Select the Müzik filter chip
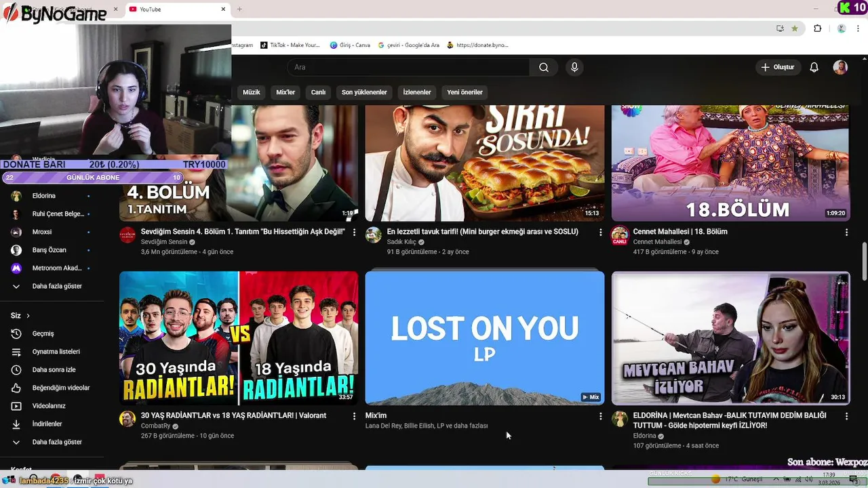This screenshot has height=488, width=868. click(x=252, y=92)
